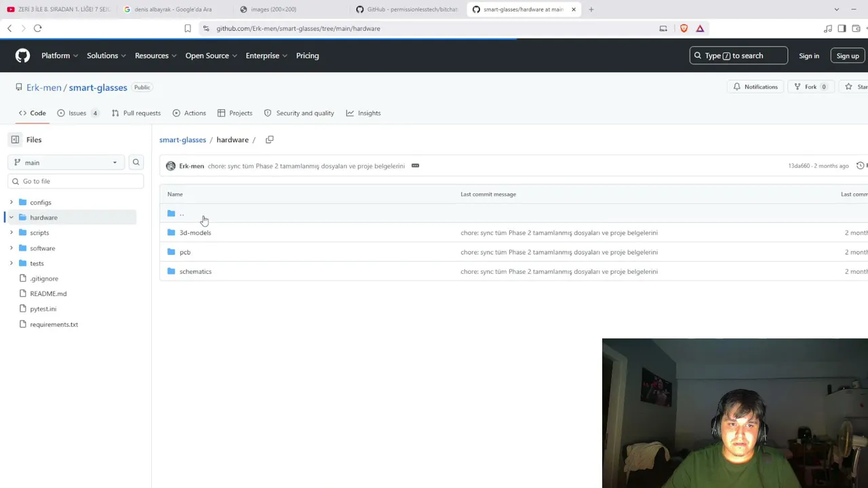
Task: Click the install/cast screen icon in address bar
Action: click(x=663, y=28)
